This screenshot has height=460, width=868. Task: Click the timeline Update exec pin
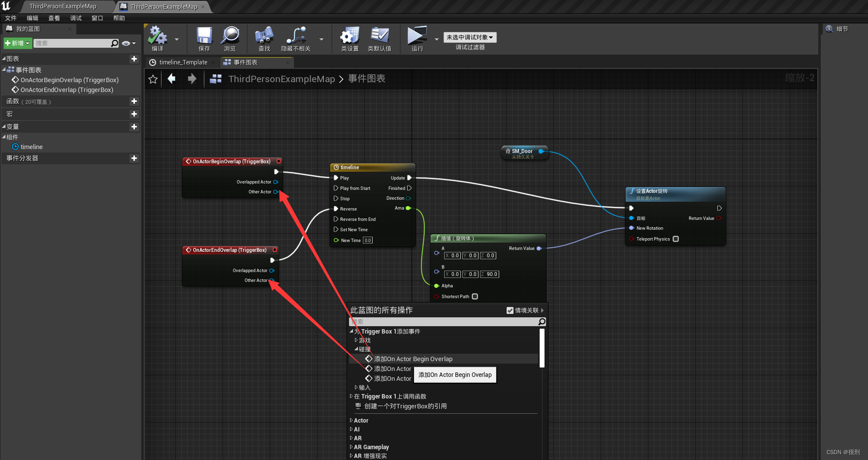[x=409, y=178]
